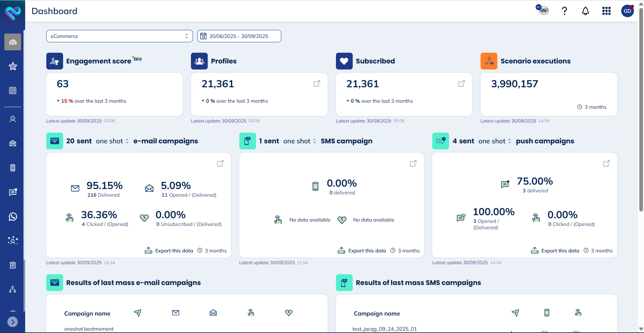Open the date range picker field
This screenshot has height=333, width=644.
(239, 36)
